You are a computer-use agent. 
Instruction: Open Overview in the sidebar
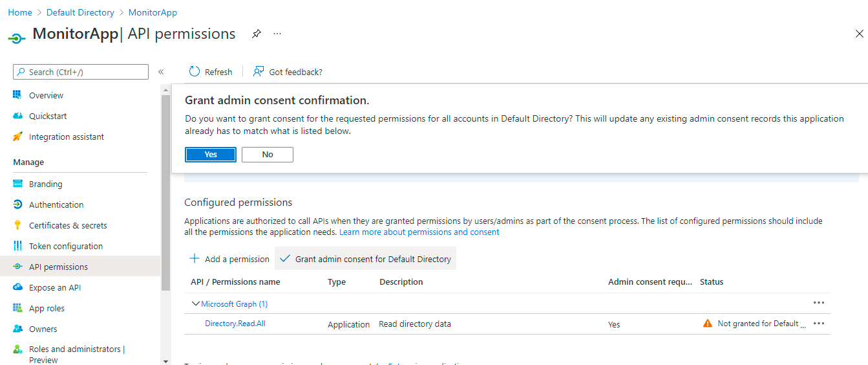pyautogui.click(x=46, y=95)
